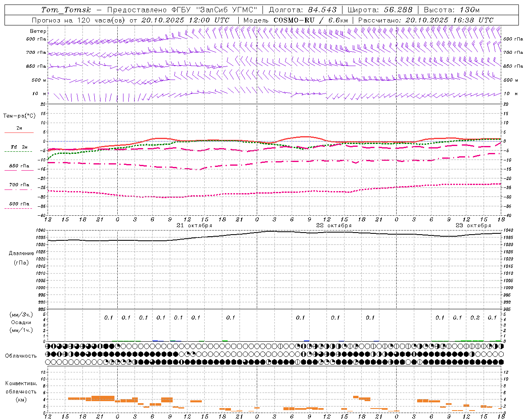Click the 0.2 precipitation value
Screen dimensions: 525x420
click(x=475, y=317)
